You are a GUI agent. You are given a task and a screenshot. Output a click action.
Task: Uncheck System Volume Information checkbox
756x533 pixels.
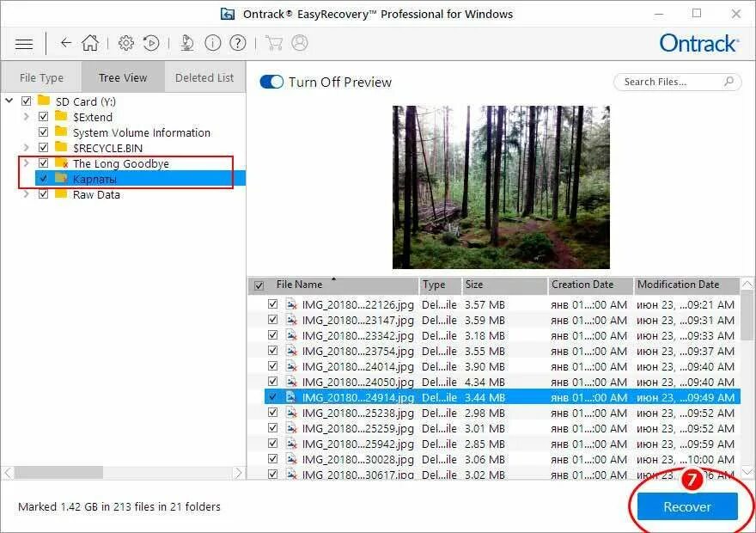coord(44,132)
